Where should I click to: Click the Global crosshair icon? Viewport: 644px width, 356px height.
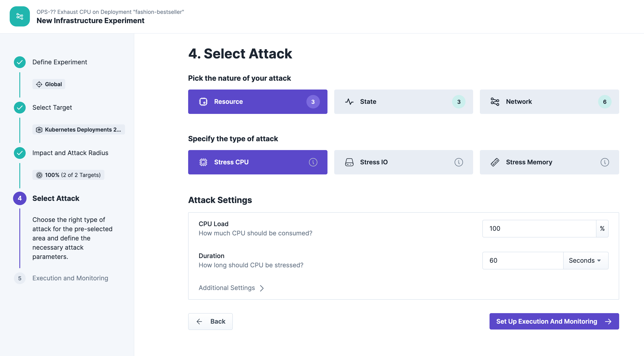pos(39,84)
